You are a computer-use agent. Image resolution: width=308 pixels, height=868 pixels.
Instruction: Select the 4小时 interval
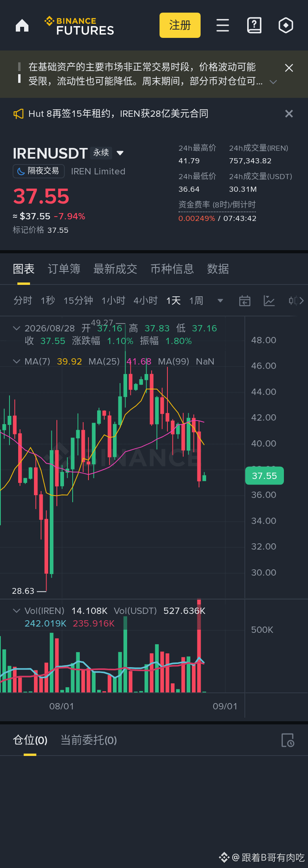(146, 301)
